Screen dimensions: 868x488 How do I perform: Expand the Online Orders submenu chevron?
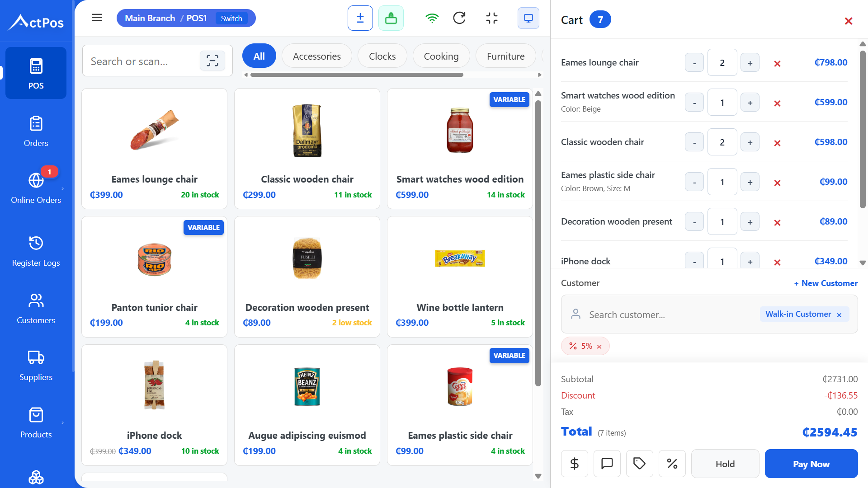[x=62, y=189]
